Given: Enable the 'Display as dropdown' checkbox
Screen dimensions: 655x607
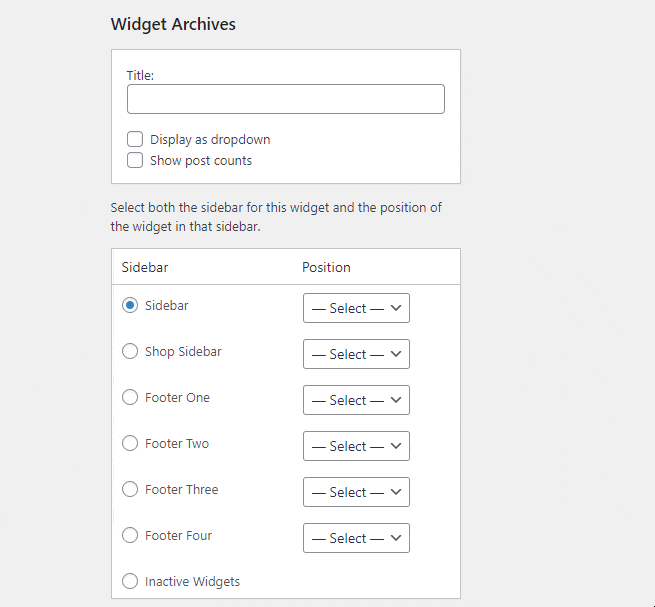Looking at the screenshot, I should pos(135,139).
